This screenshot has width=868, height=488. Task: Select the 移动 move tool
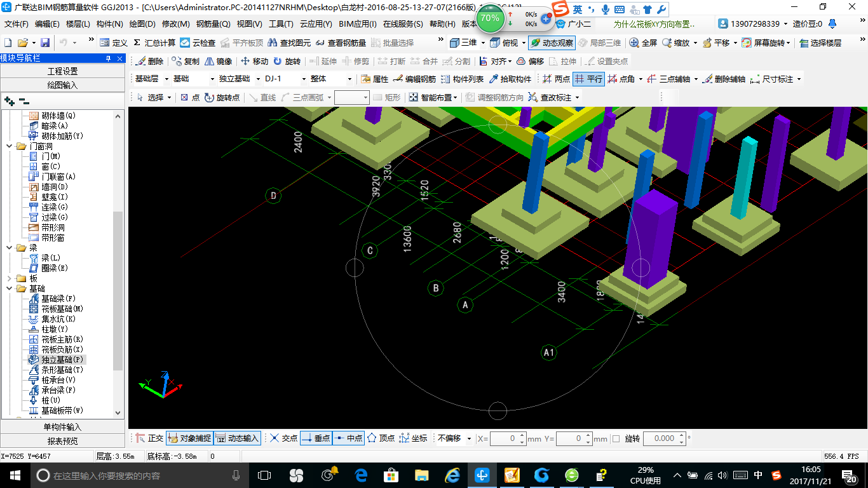pos(254,61)
